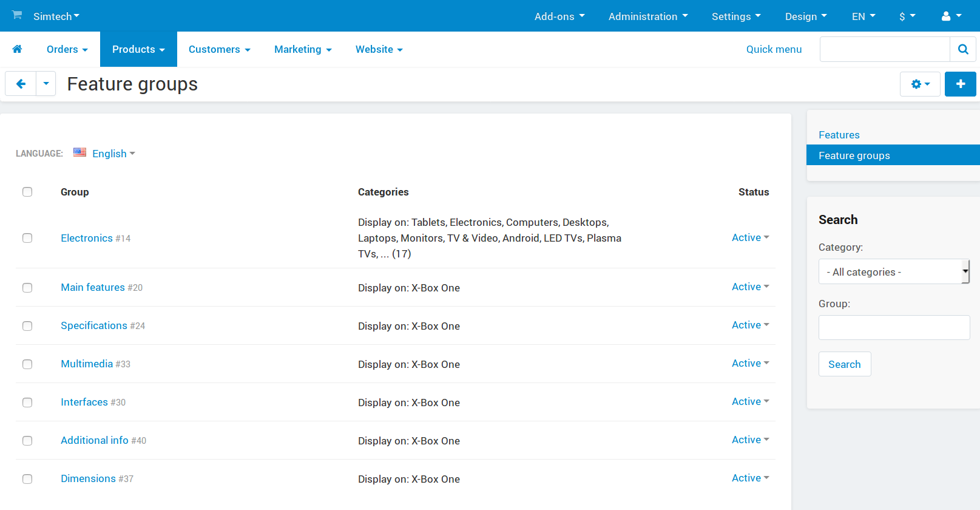Viewport: 980px width, 510px height.
Task: Check the Main features checkbox
Action: click(x=27, y=288)
